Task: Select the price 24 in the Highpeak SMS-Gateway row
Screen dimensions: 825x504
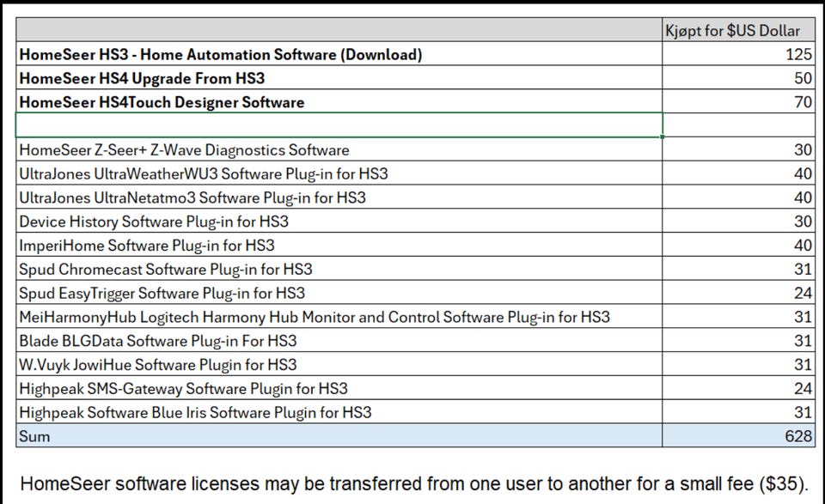Action: point(738,388)
